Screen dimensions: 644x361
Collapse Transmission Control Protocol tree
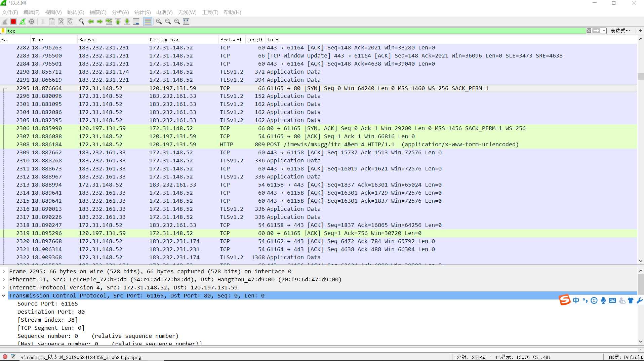4,295
